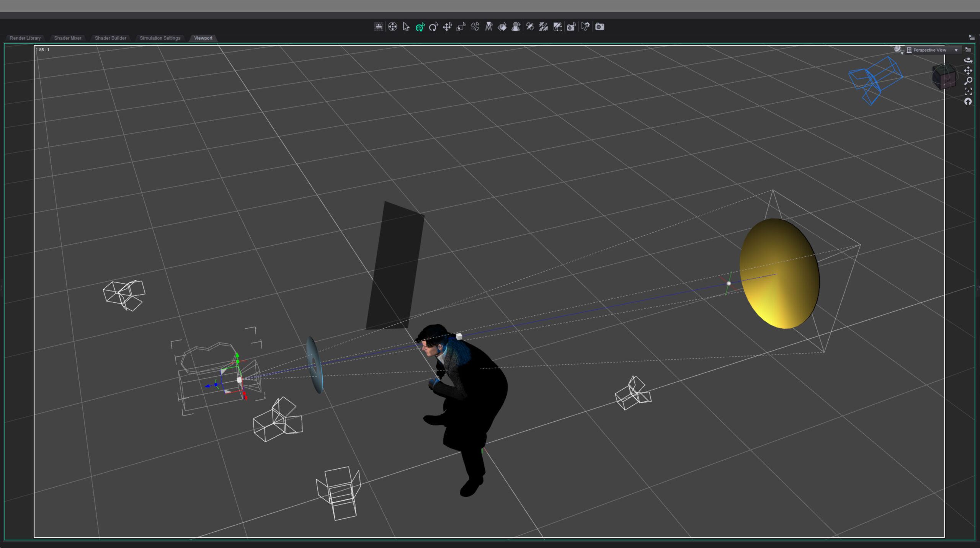Open the pane options menu above viewport
This screenshot has height=548, width=980.
(972, 38)
